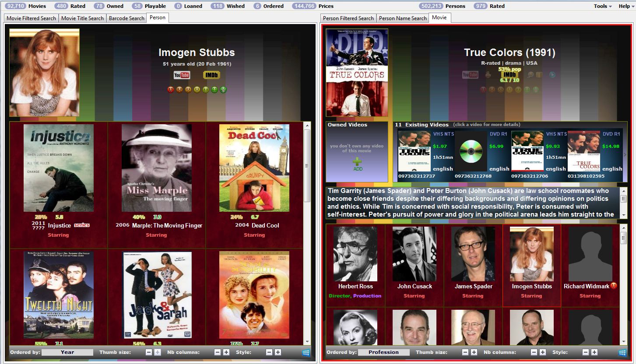
Task: Decrease number of columns in Person panel
Action: tap(218, 352)
